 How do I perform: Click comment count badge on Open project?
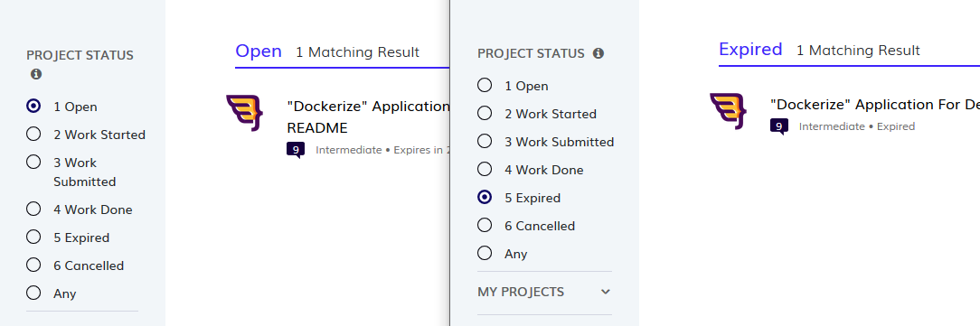point(296,150)
